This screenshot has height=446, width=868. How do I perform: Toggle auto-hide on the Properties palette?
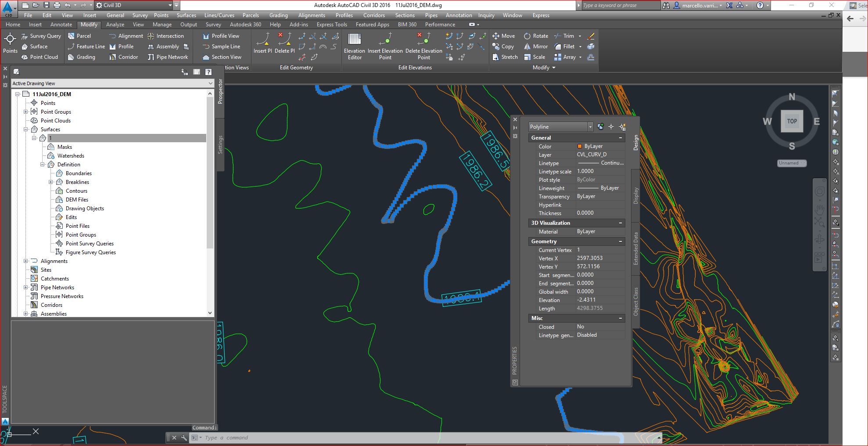point(514,128)
